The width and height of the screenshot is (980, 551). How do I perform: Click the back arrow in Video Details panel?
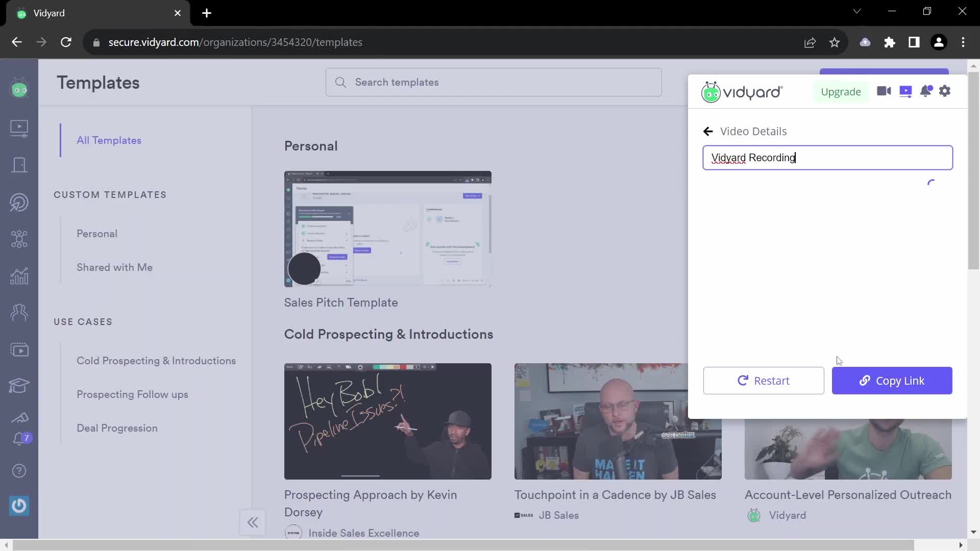pos(708,131)
